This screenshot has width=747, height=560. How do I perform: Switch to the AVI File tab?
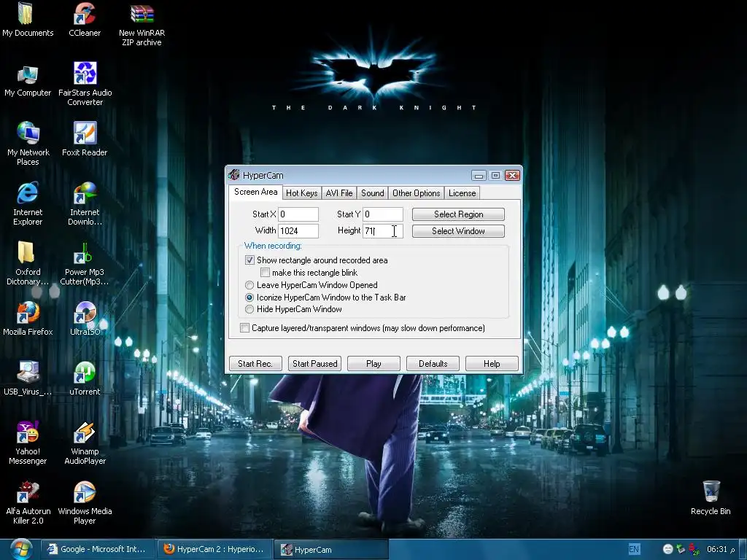point(339,192)
